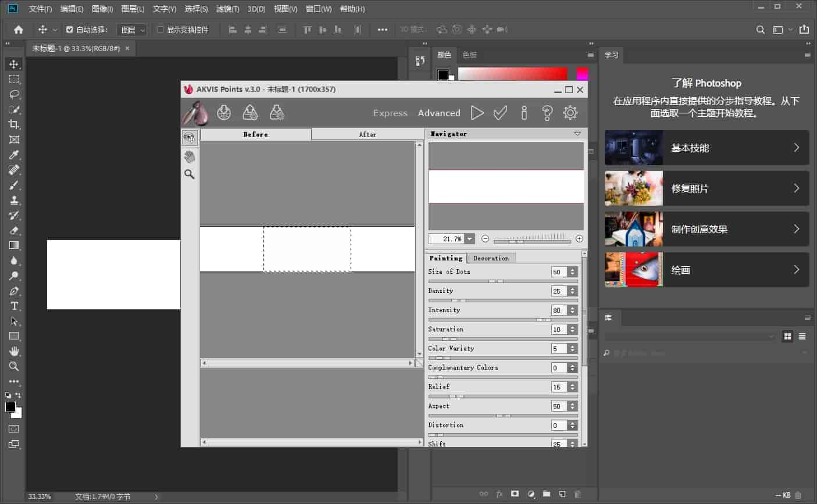Select AKVIS quick preview tool
The image size is (817, 504).
point(190,138)
